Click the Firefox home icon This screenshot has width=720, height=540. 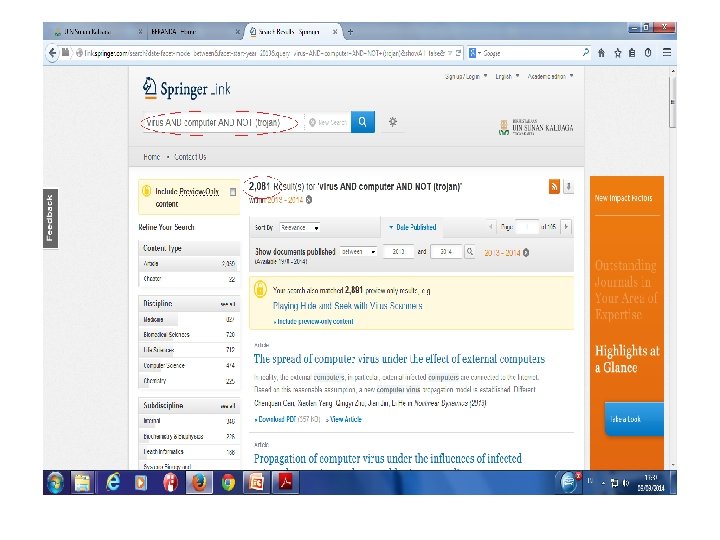click(602, 53)
